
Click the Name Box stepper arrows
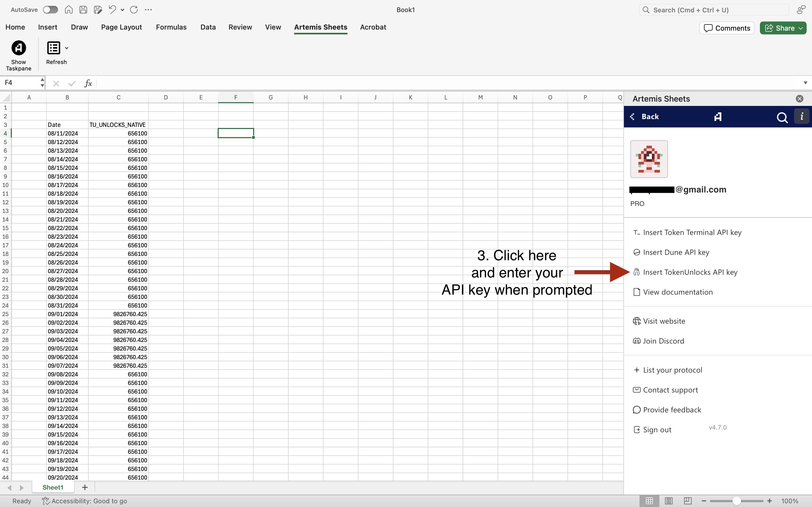pyautogui.click(x=42, y=83)
